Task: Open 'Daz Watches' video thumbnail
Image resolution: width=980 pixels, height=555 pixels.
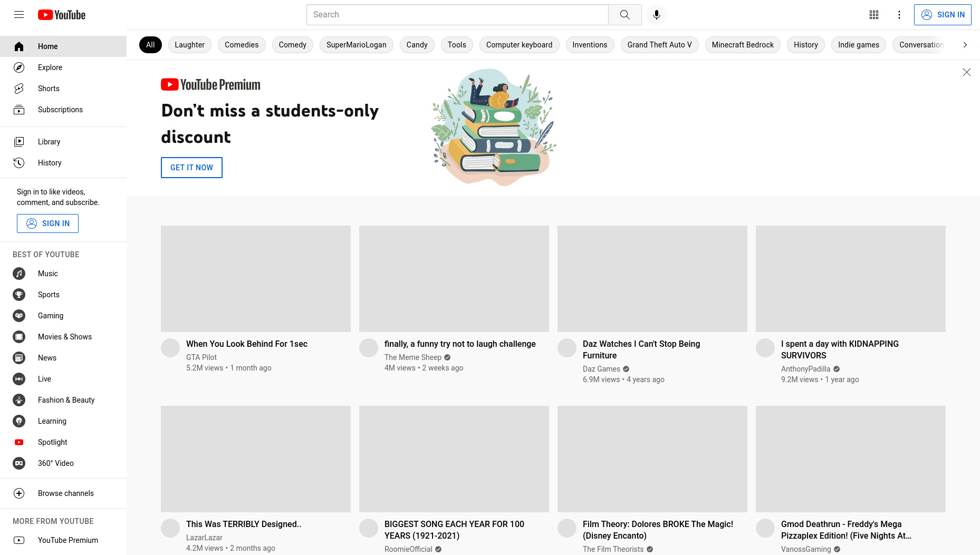Action: [652, 279]
